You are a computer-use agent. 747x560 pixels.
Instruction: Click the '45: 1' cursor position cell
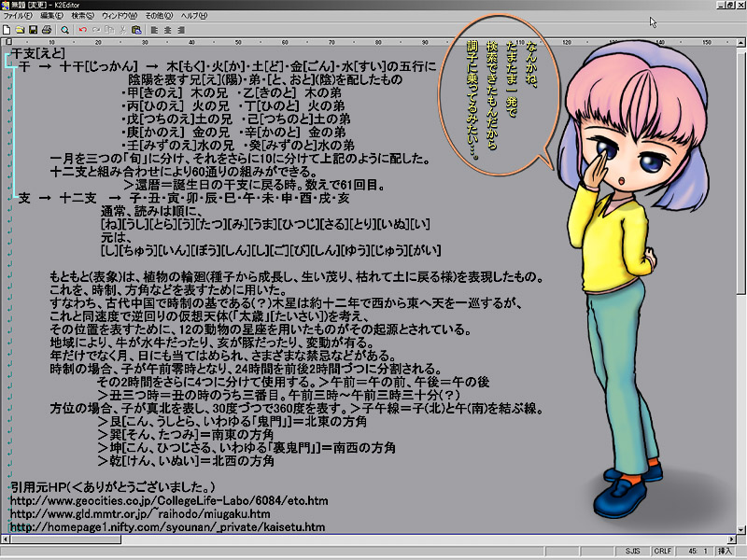pyautogui.click(x=695, y=551)
